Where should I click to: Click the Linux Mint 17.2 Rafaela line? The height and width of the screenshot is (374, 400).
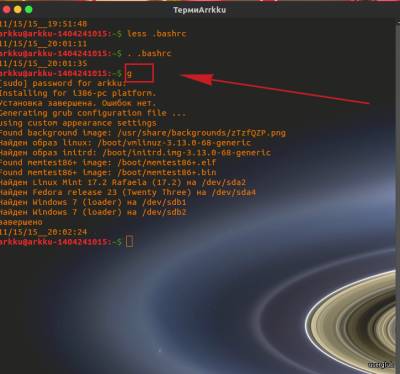click(123, 182)
